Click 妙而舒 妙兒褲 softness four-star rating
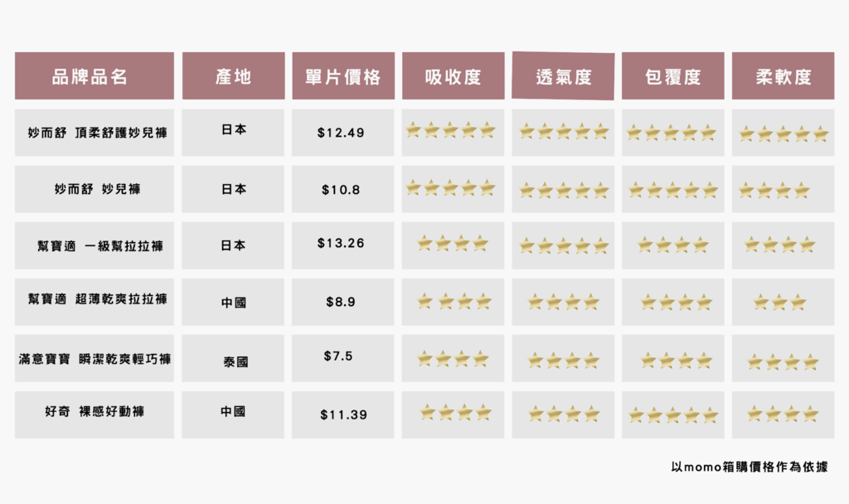The height and width of the screenshot is (504, 849). 774,191
